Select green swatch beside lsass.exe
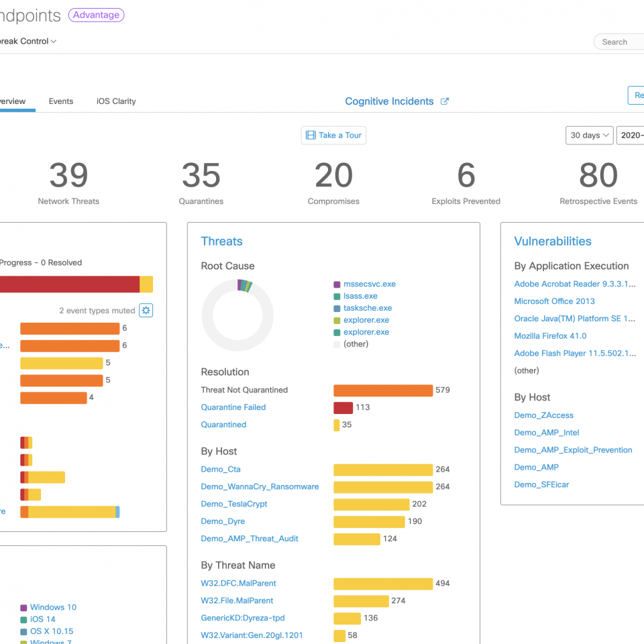This screenshot has height=644, width=644. coord(337,296)
